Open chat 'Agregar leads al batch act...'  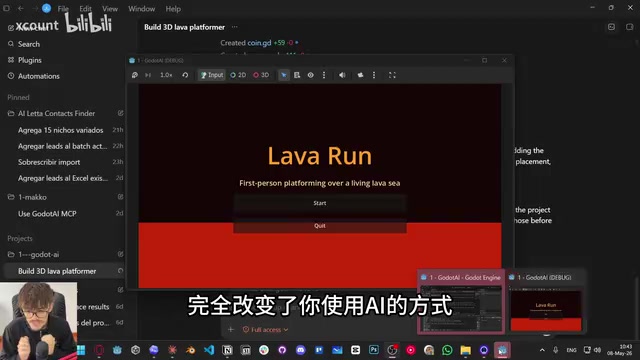tap(63, 146)
